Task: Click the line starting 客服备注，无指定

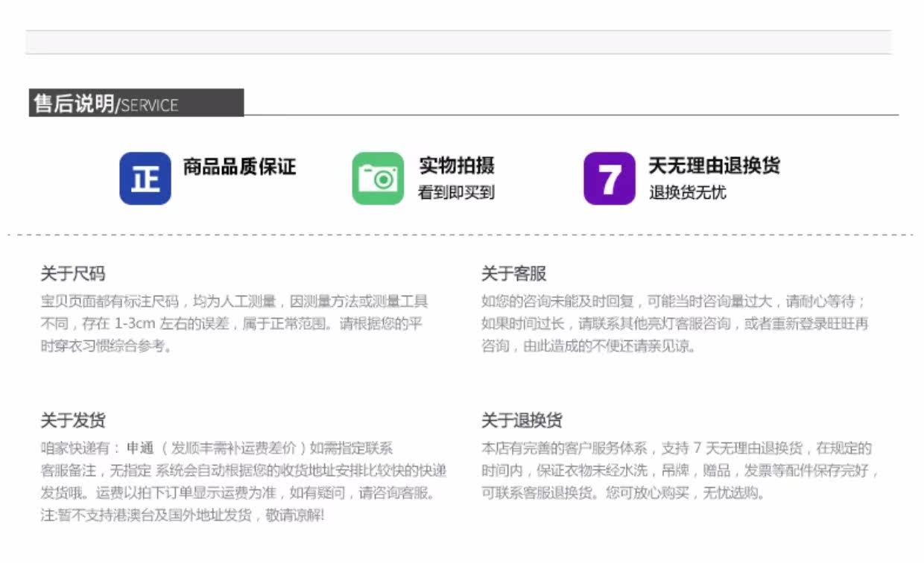Action: coord(244,471)
